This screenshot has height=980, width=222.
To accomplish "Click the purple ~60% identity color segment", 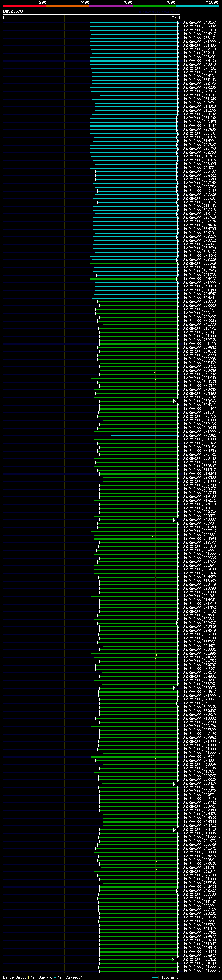I will [111, 6].
